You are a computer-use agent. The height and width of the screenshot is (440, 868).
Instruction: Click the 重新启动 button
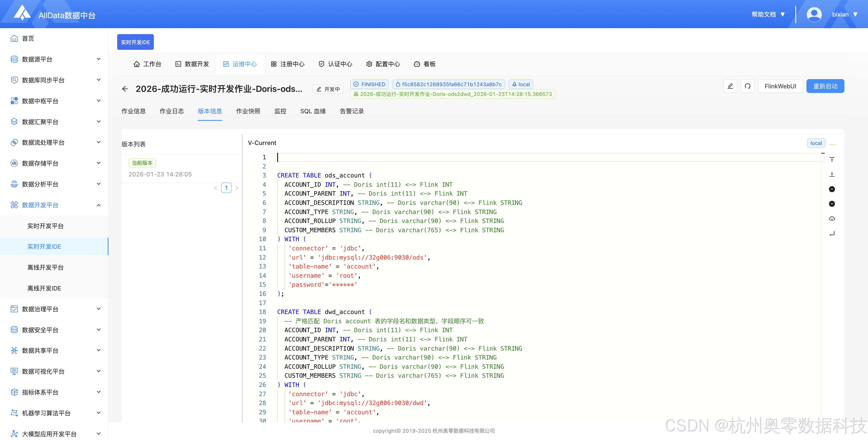825,86
